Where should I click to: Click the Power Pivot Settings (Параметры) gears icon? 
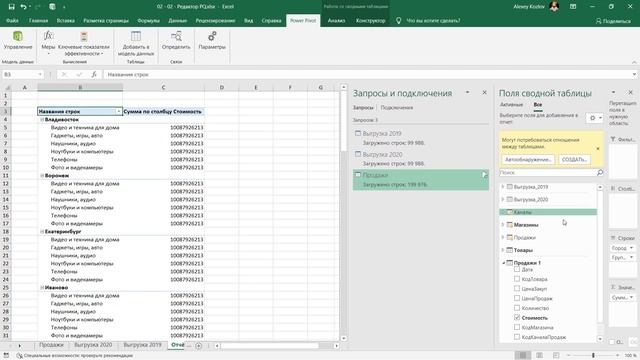[x=212, y=36]
